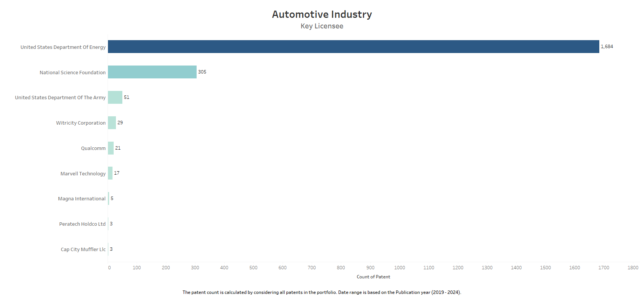644x303 pixels.
Task: Click the 1800 tick on x-axis
Action: click(633, 268)
